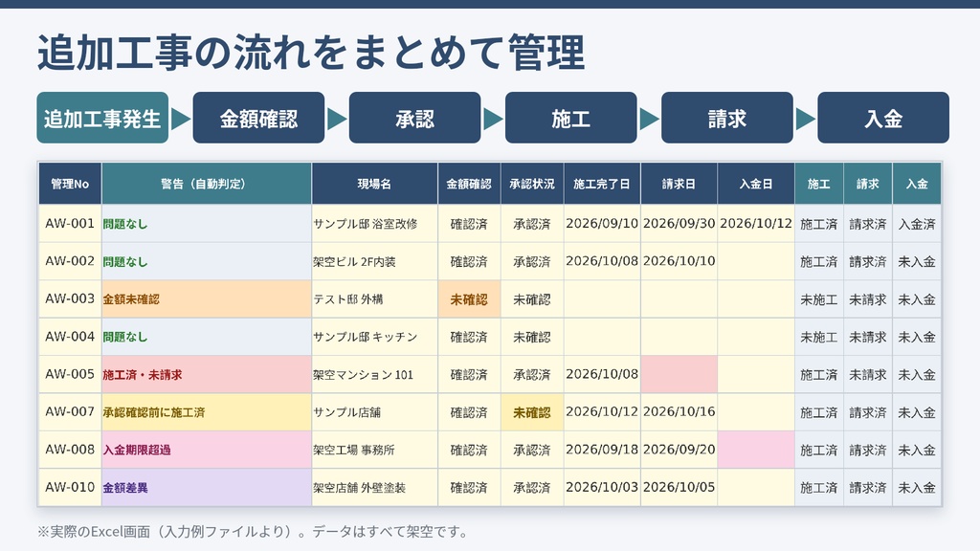Click the 2026/10/12 payment date in AW-001
The image size is (980, 551).
tap(756, 224)
